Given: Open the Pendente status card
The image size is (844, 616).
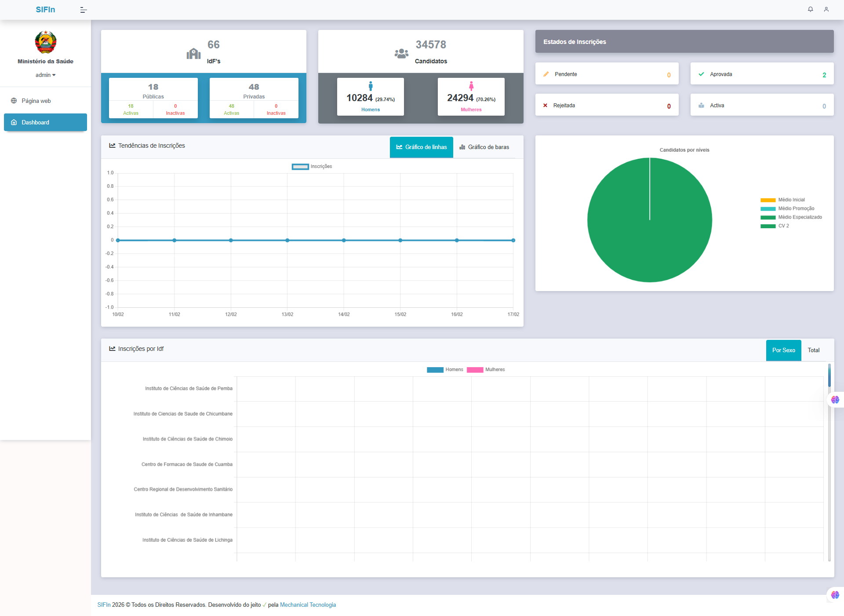Looking at the screenshot, I should click(x=607, y=74).
